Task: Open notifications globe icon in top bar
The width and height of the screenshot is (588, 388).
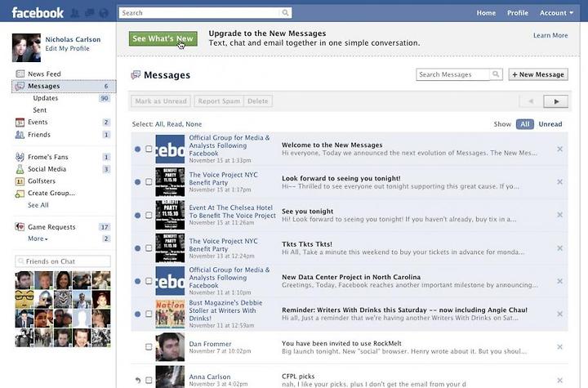Action: 104,13
